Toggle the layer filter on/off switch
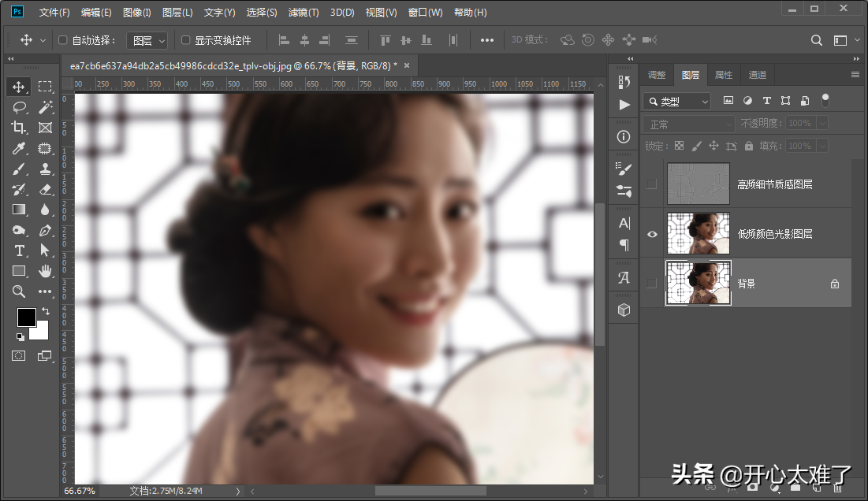 [825, 100]
